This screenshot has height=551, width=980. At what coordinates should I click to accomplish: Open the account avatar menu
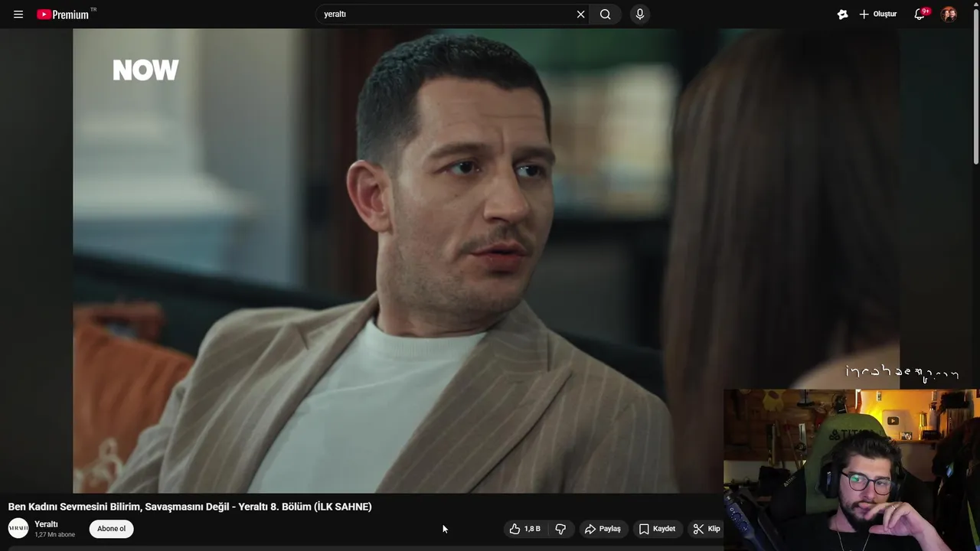(x=949, y=15)
